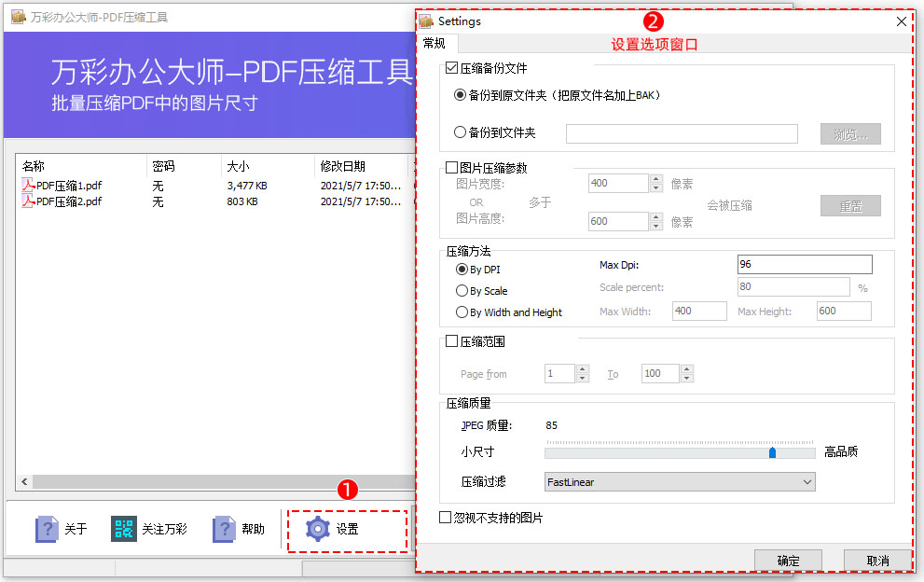This screenshot has width=924, height=582.
Task: Click the 浏览... browse button
Action: click(850, 134)
